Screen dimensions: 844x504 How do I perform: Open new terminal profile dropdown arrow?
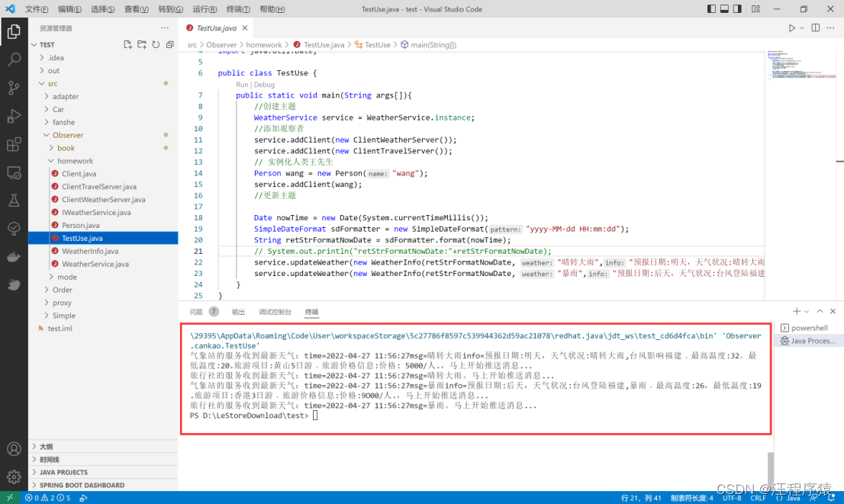pyautogui.click(x=807, y=311)
